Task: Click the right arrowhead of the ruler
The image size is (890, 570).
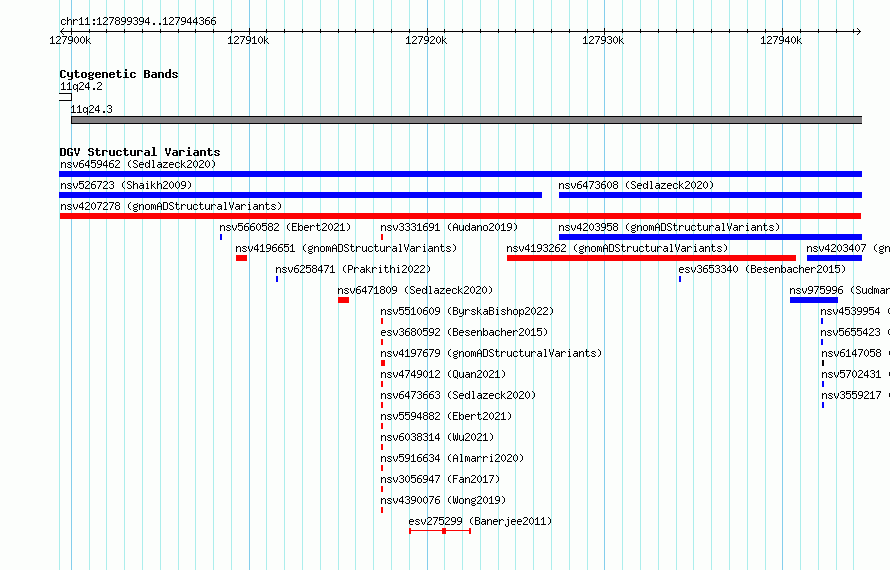Action: (858, 31)
